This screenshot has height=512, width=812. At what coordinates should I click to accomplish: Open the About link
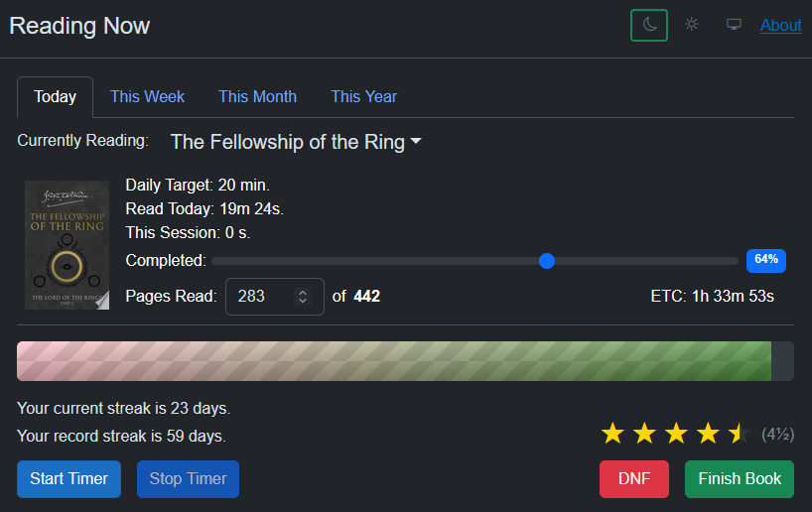780,26
